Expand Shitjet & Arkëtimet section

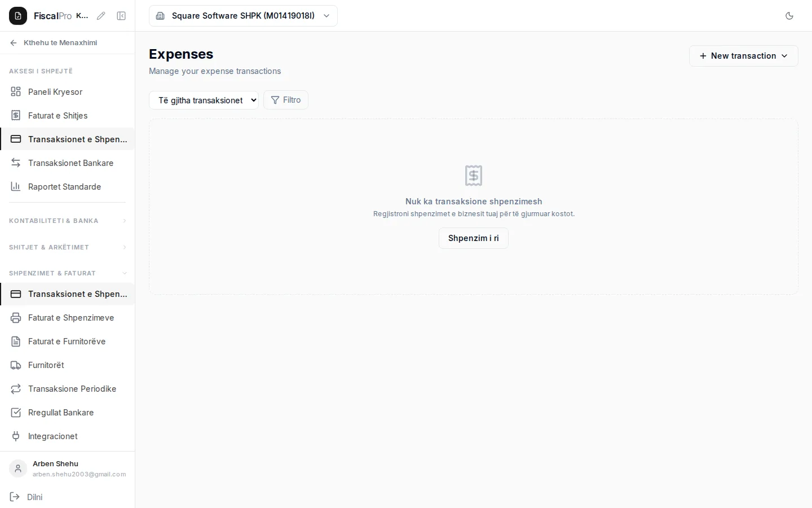(67, 247)
